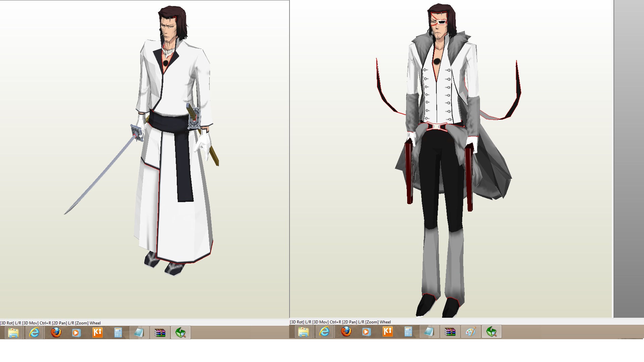Open Windows Media Player in left-hand taskbar
The height and width of the screenshot is (362, 644).
(76, 333)
